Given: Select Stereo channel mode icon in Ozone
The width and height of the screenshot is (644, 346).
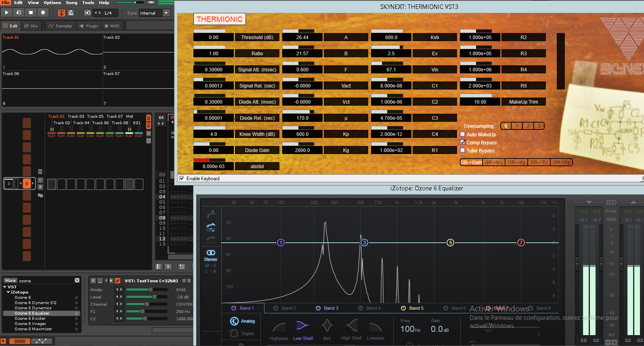Looking at the screenshot, I should pyautogui.click(x=211, y=253).
